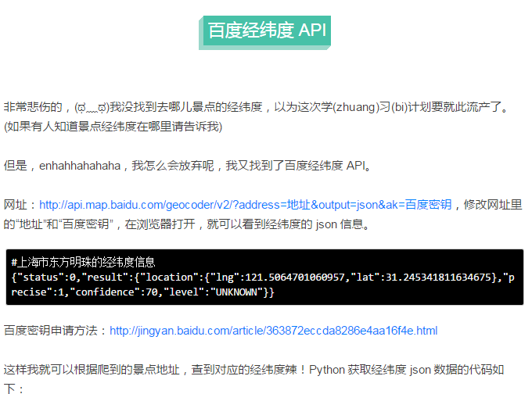Click the text '(如果有人知道景点经纬度在哪里请告诉我)'

[x=113, y=127]
